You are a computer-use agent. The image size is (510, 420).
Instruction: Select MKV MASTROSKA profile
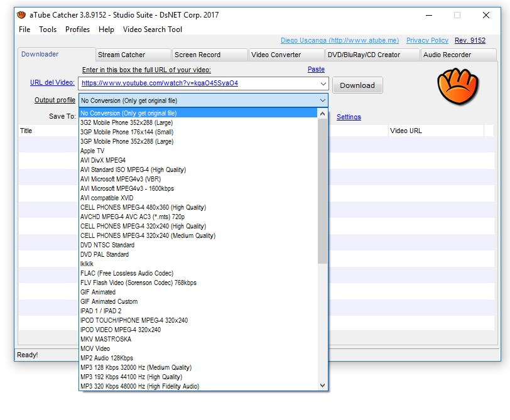(x=198, y=340)
